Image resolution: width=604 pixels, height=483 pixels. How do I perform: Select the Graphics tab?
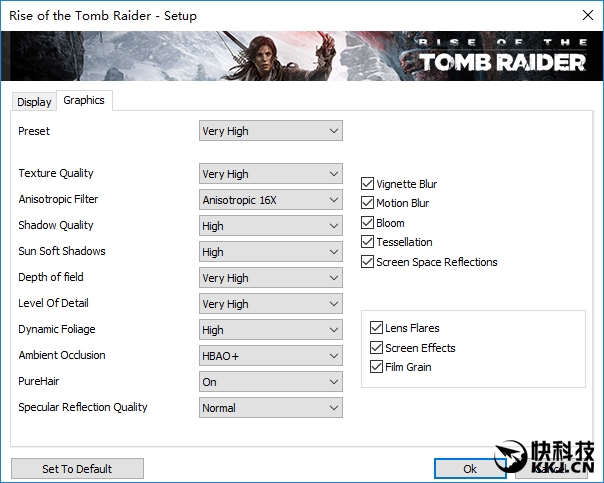tap(84, 101)
